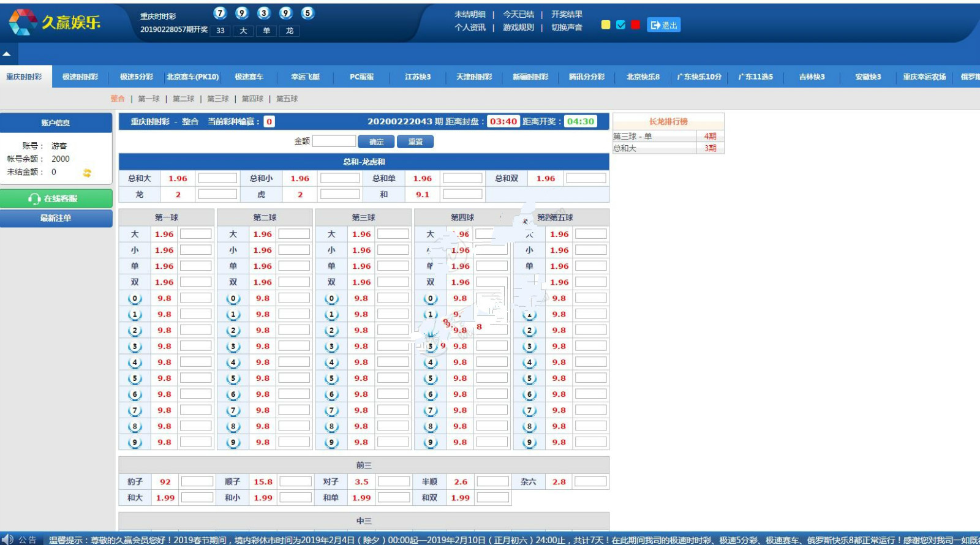Image resolution: width=980 pixels, height=545 pixels.
Task: Select ball number 9 under 第二球
Action: (x=233, y=443)
